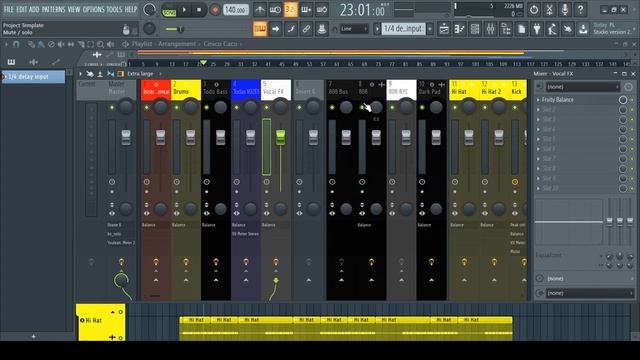Select the Vocal FX mixer track
The height and width of the screenshot is (360, 640).
276,90
